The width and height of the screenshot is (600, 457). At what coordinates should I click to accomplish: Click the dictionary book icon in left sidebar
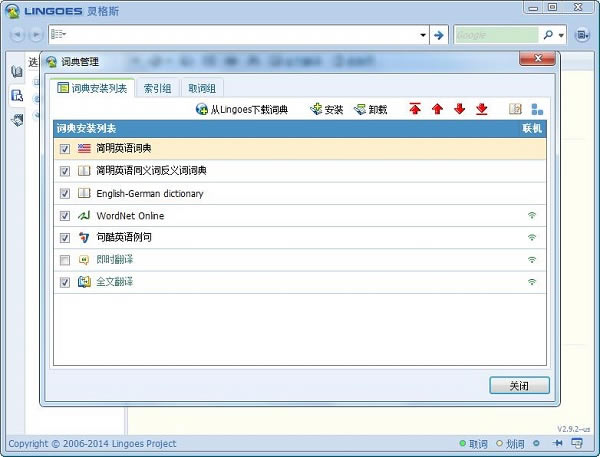(17, 72)
